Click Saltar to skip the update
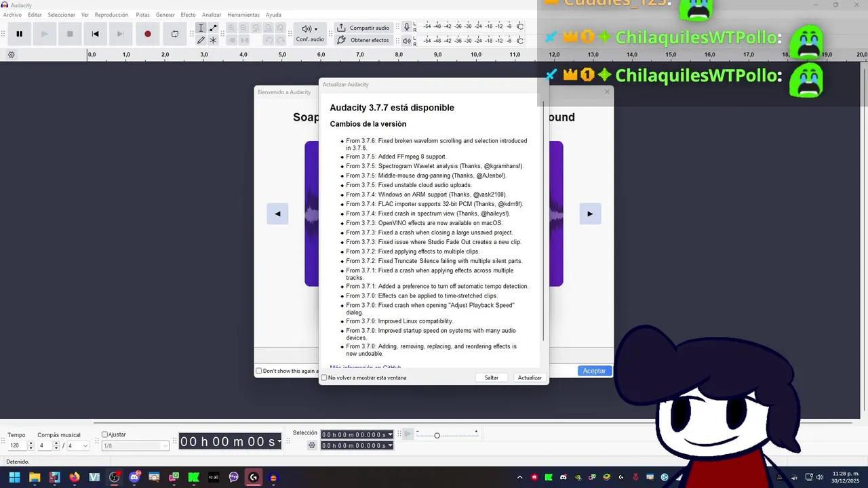 point(492,378)
